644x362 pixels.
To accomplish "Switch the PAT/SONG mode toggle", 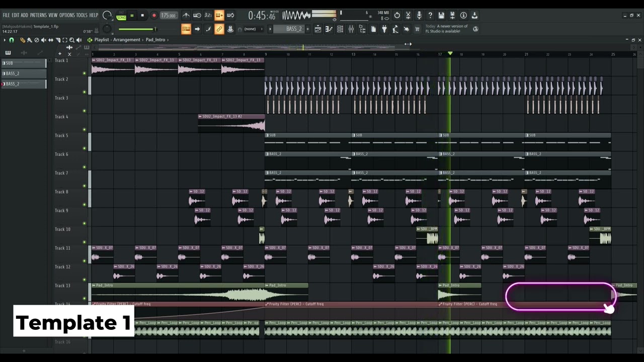I will coord(121,16).
